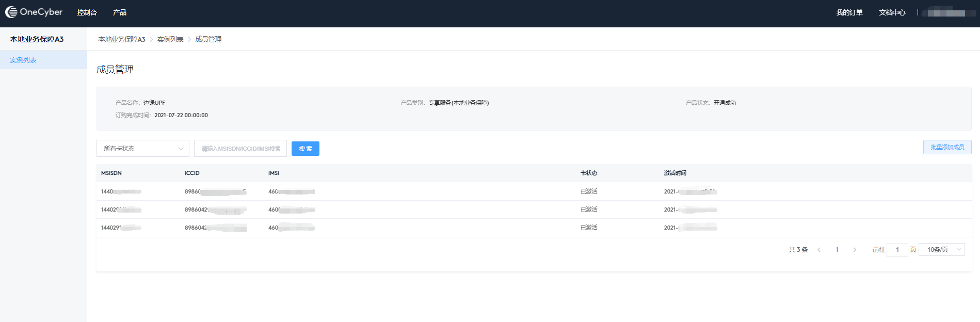980x322 pixels.
Task: Open 产品 menu in top navigation
Action: (120, 12)
